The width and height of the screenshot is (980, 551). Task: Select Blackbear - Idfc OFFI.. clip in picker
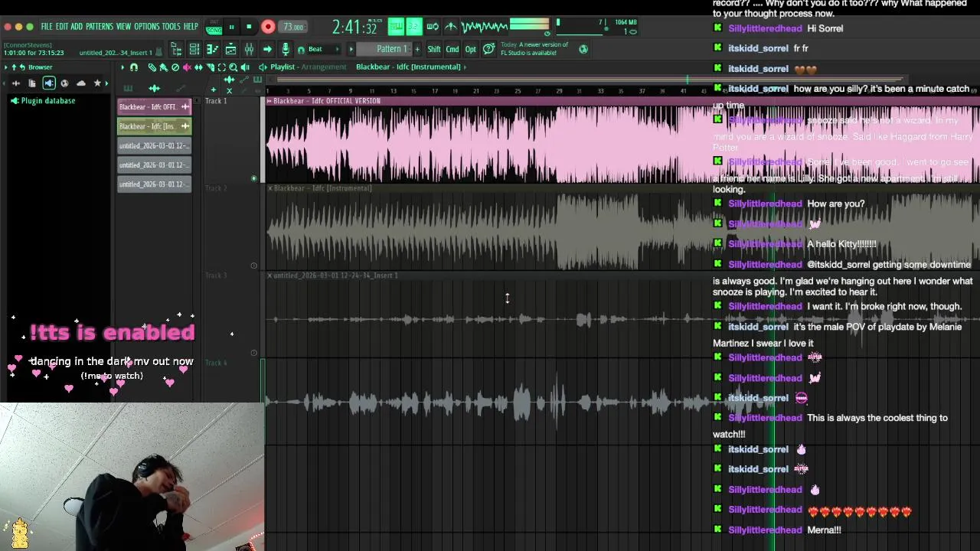click(x=155, y=107)
